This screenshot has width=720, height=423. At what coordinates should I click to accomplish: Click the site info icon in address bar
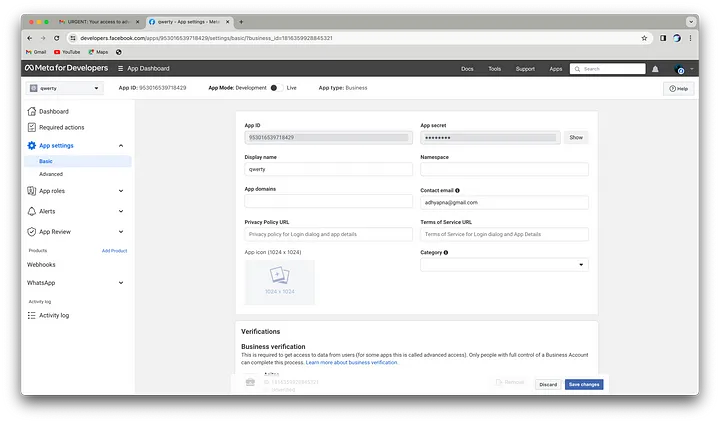[x=73, y=38]
